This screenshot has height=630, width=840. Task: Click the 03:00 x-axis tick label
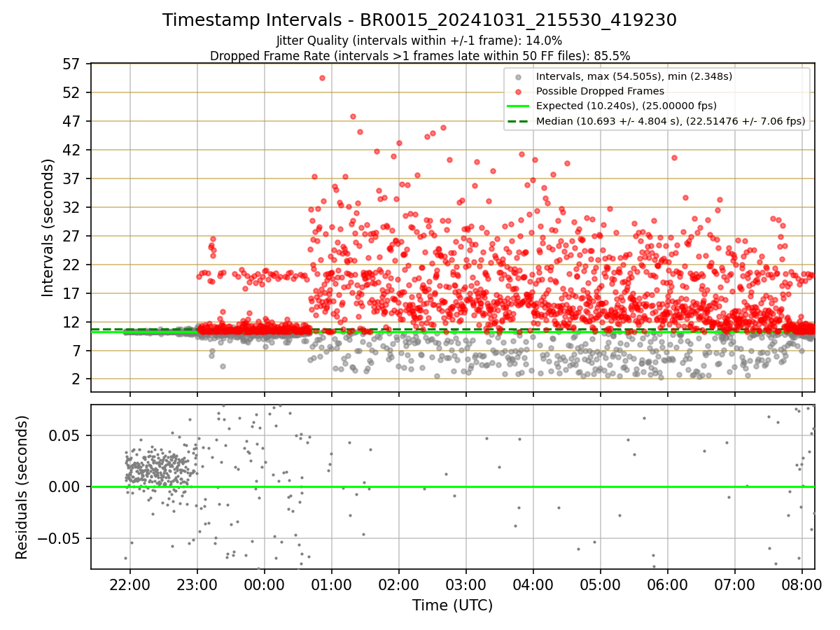click(466, 584)
